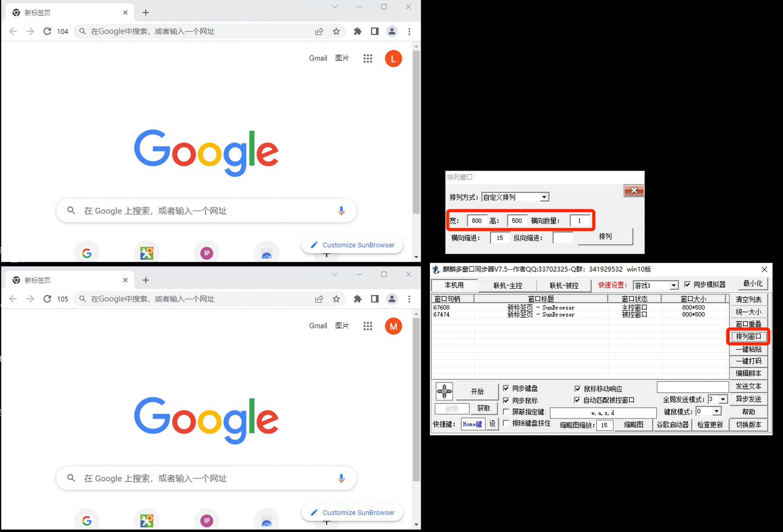
Task: Click the reload icon in window 105
Action: click(x=47, y=299)
